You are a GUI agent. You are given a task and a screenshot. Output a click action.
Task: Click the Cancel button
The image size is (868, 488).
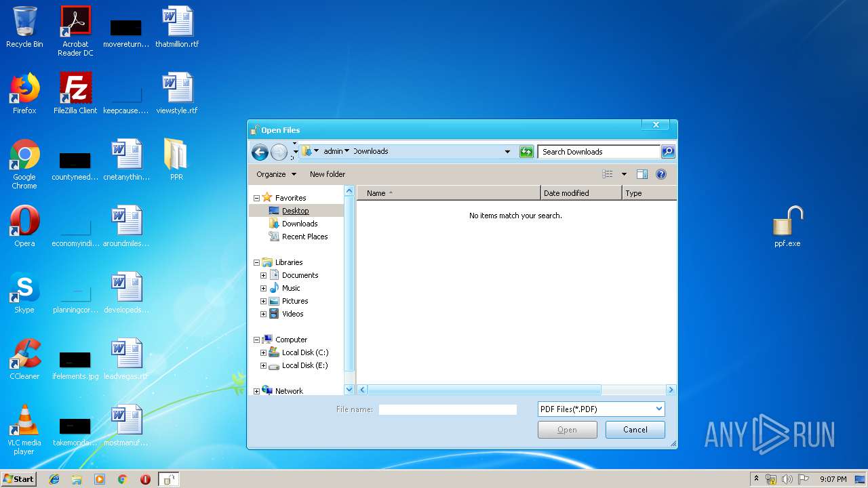pos(635,430)
